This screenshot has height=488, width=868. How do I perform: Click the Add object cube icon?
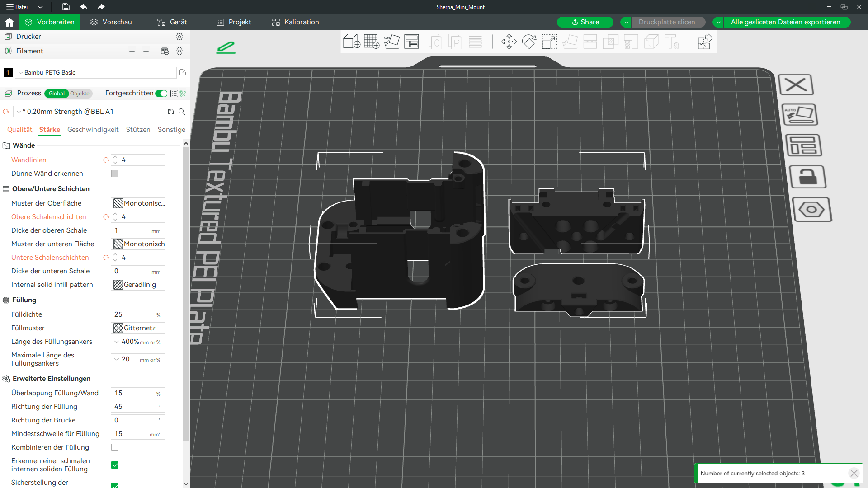pos(351,42)
